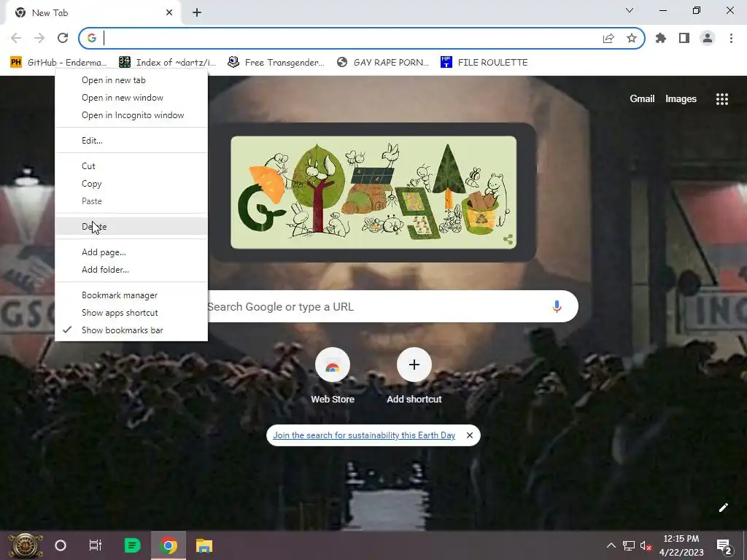Open the Web Store shortcut
Screen dimensions: 747x560
pyautogui.click(x=333, y=376)
